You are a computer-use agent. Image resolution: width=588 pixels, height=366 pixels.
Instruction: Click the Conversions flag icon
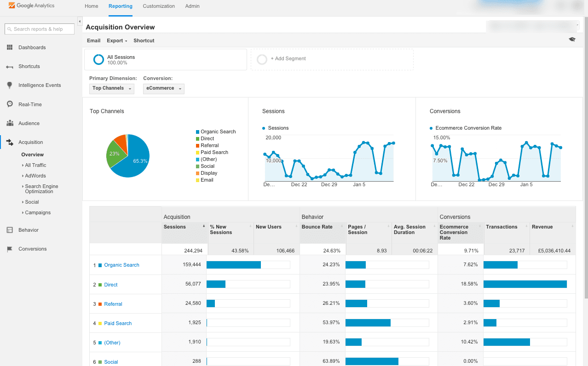(10, 249)
